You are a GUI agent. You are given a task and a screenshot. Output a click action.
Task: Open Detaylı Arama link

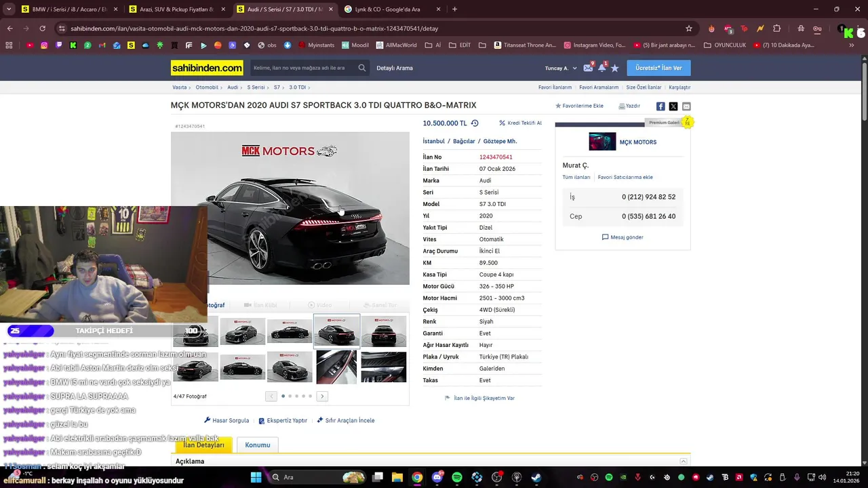pos(395,68)
